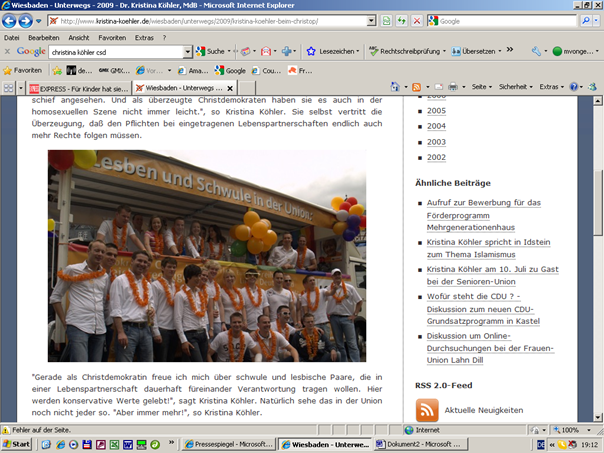Close the Google Toolbar with the gray X
This screenshot has height=453, width=604.
[7, 51]
